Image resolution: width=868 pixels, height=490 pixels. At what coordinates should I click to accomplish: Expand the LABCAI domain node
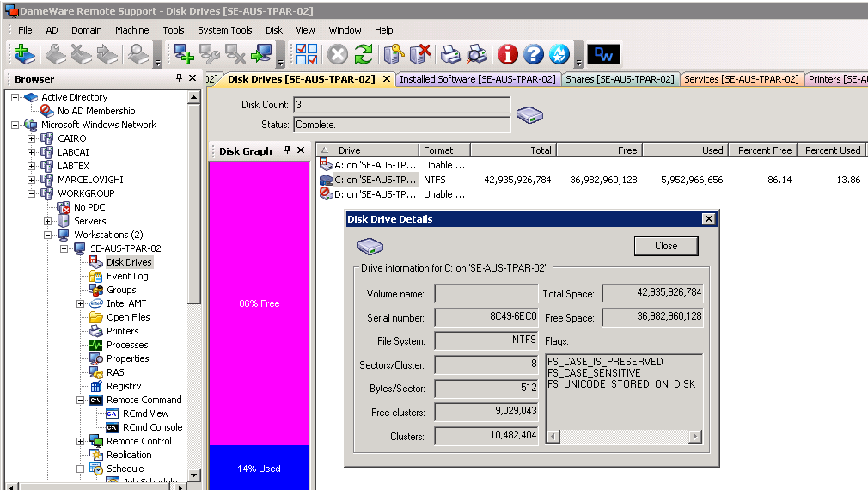pyautogui.click(x=32, y=152)
